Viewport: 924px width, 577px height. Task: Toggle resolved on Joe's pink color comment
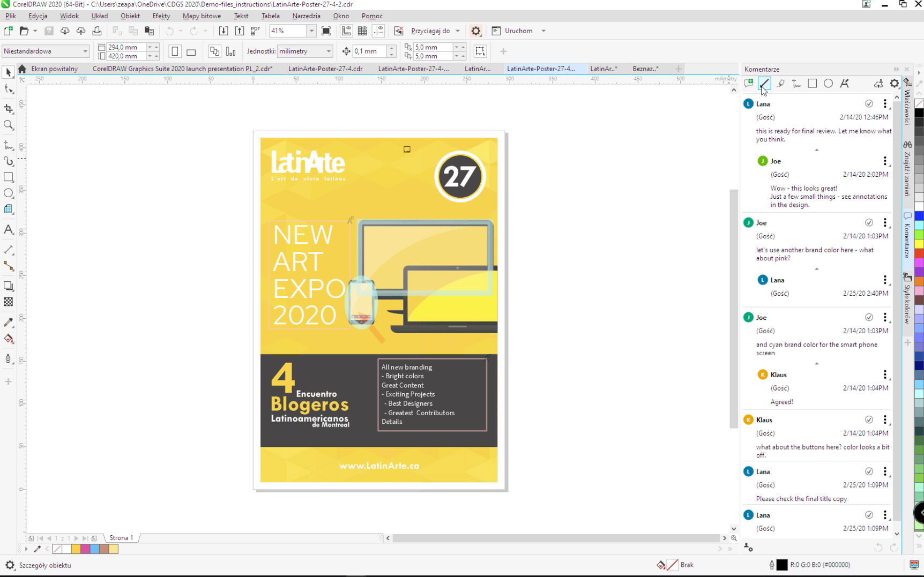869,223
